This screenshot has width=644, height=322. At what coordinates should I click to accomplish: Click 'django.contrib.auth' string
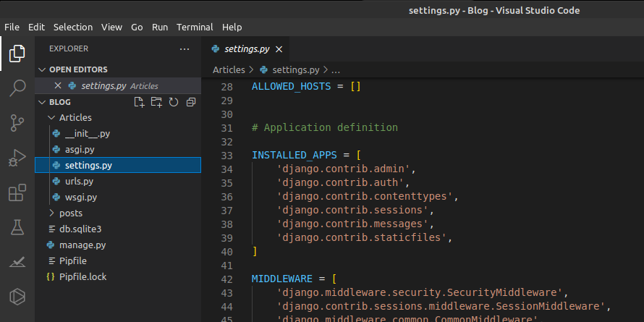click(x=340, y=182)
